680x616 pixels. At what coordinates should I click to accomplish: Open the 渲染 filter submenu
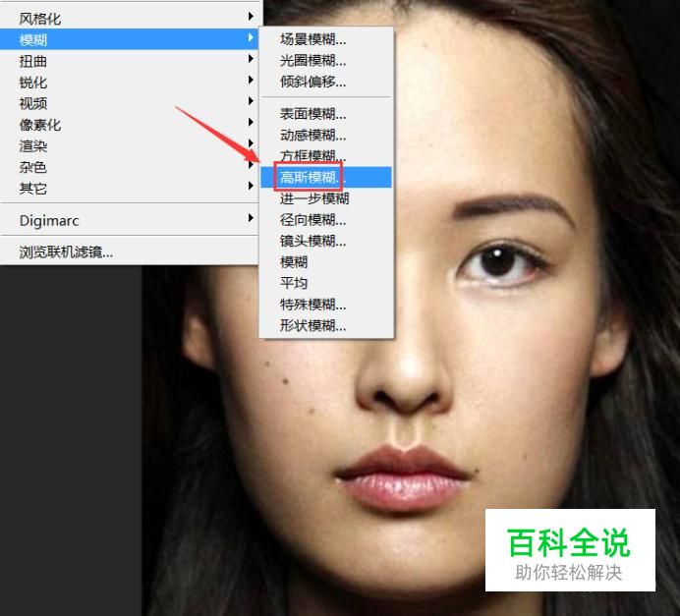click(x=130, y=145)
